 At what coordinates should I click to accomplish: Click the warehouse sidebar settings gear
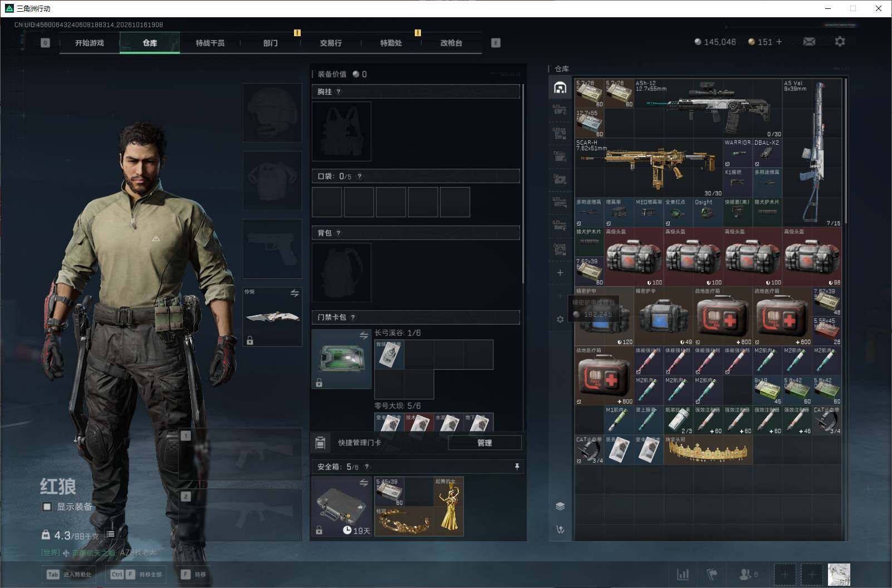tap(560, 319)
